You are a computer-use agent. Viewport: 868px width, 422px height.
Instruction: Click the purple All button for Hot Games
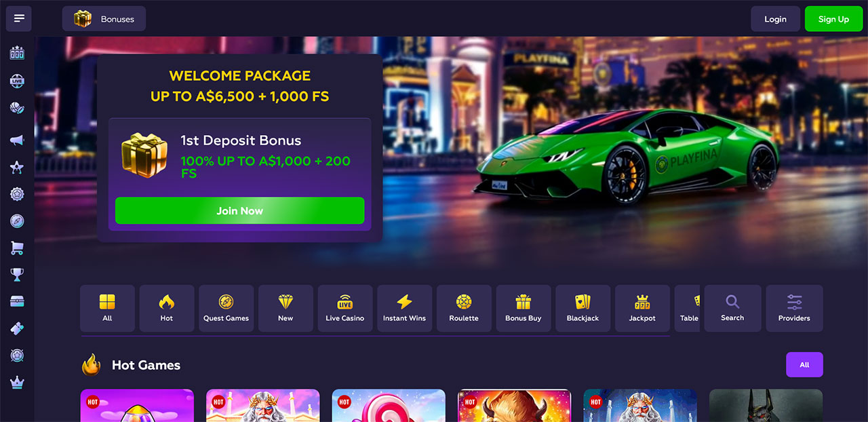point(804,364)
